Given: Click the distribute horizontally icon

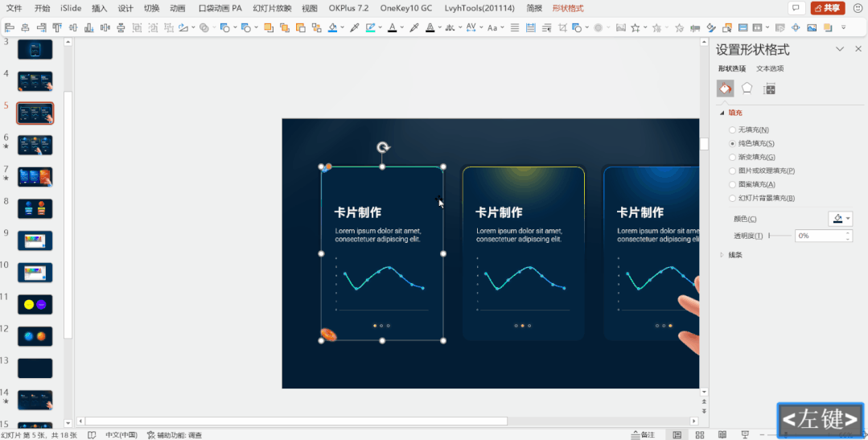Looking at the screenshot, I should pos(105,27).
